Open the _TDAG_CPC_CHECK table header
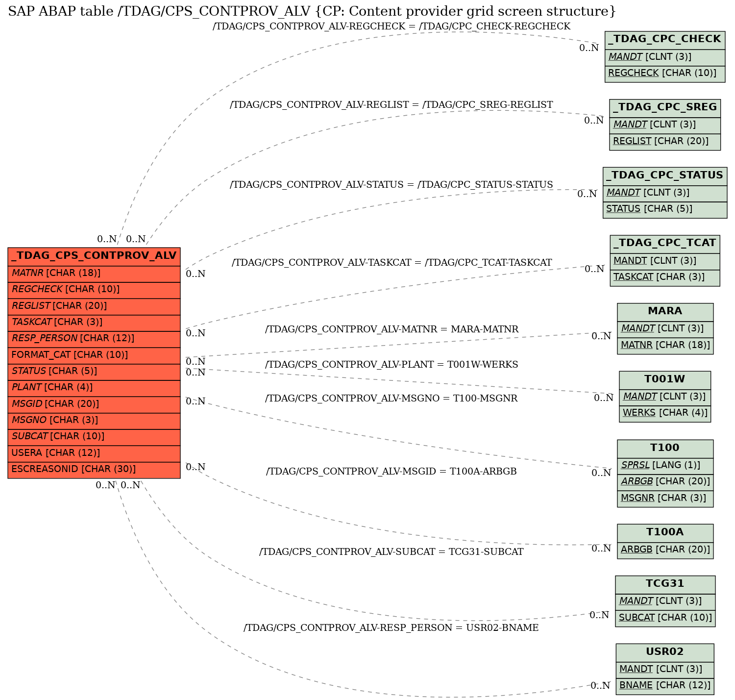The height and width of the screenshot is (700, 735). (x=665, y=40)
